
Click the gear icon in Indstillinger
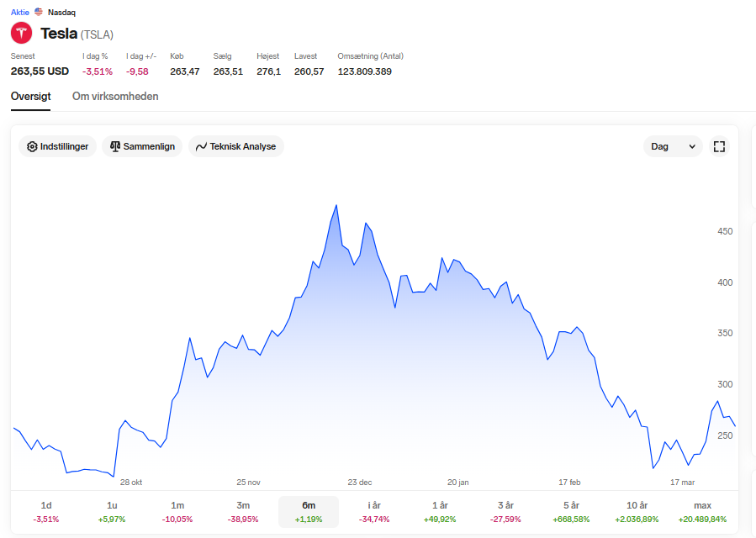coord(32,146)
